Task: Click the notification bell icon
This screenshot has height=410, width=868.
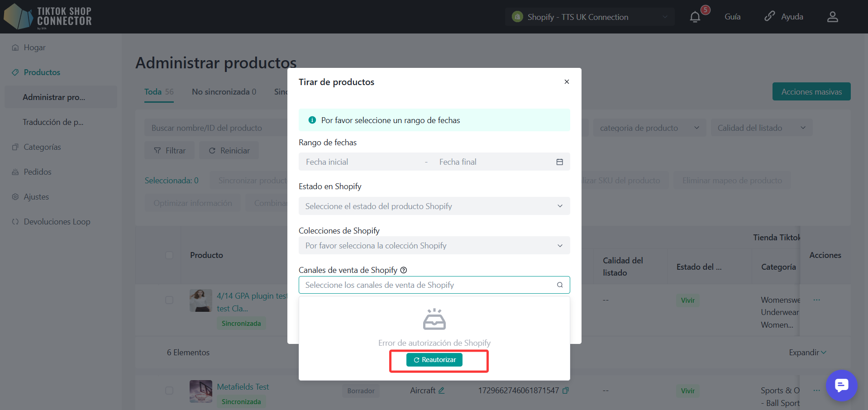Action: point(695,17)
